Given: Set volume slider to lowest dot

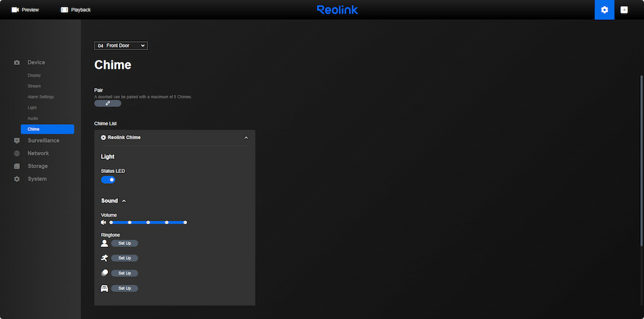Looking at the screenshot, I should [111, 223].
